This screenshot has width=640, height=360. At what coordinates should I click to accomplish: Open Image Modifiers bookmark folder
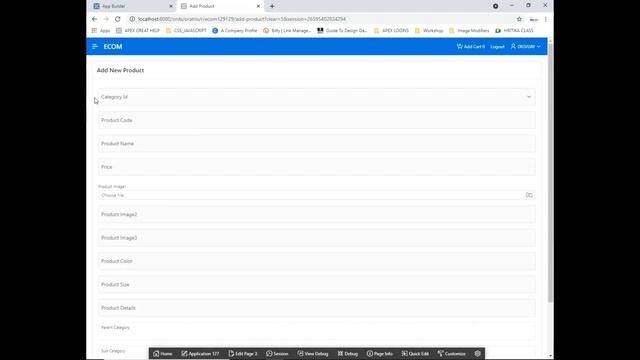469,31
